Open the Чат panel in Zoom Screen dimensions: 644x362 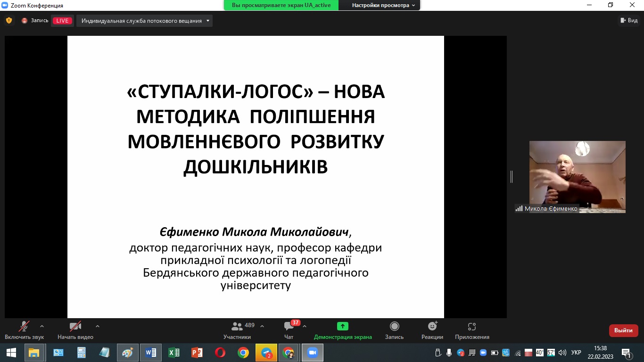288,330
